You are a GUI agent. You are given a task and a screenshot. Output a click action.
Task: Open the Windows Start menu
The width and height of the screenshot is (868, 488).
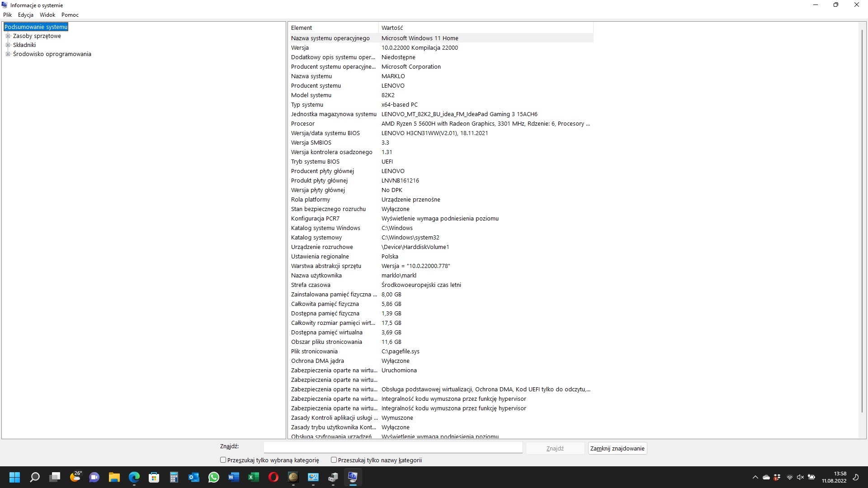pyautogui.click(x=15, y=477)
